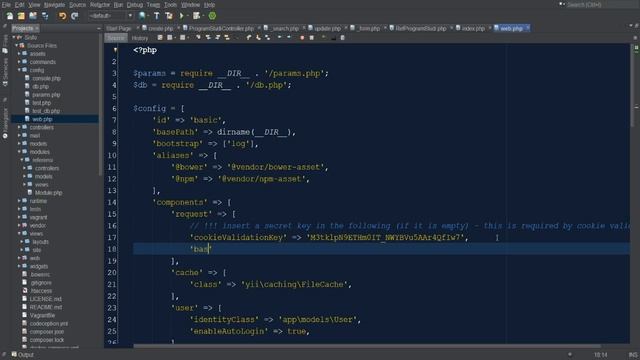Click the red stop macro recording icon
The image size is (640, 360).
(302, 38)
